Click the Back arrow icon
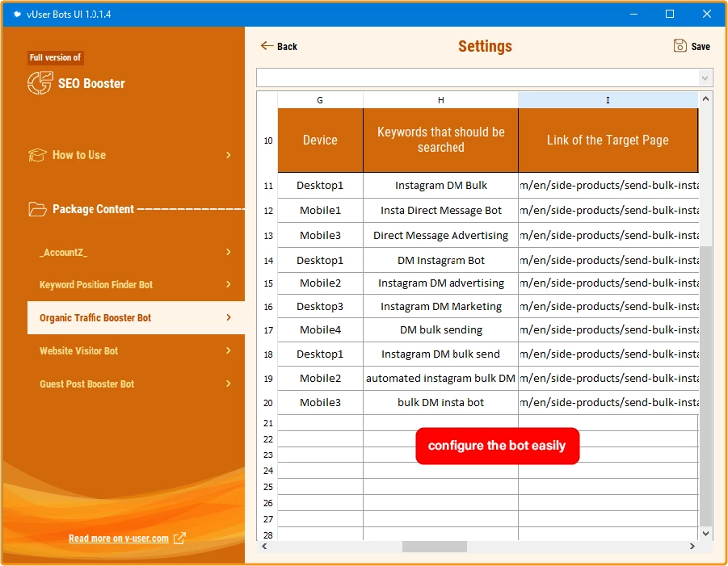 (267, 45)
